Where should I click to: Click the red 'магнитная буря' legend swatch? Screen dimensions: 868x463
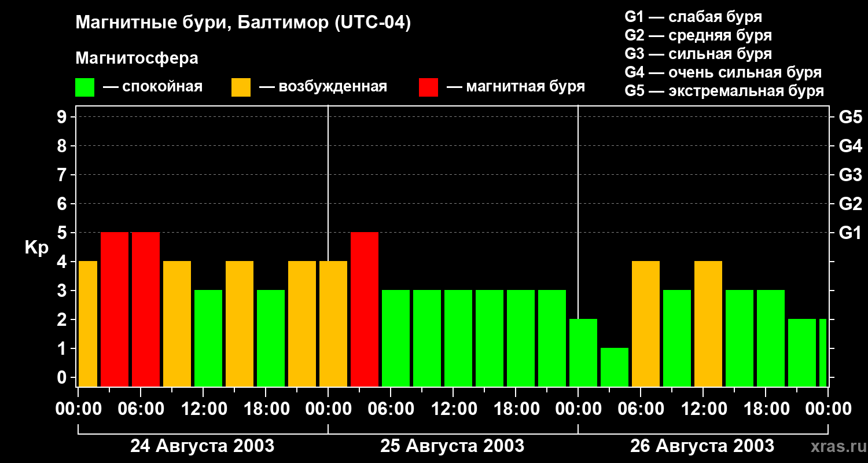click(x=428, y=87)
